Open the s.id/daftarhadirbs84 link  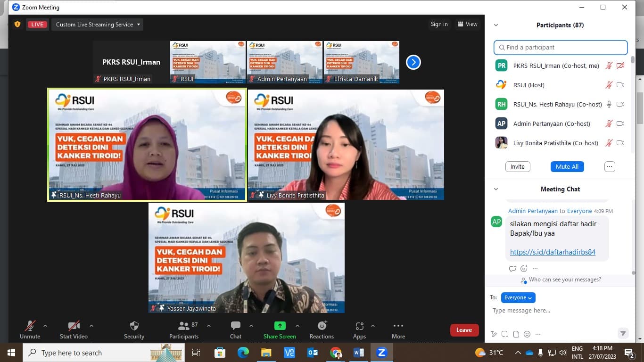tap(553, 252)
